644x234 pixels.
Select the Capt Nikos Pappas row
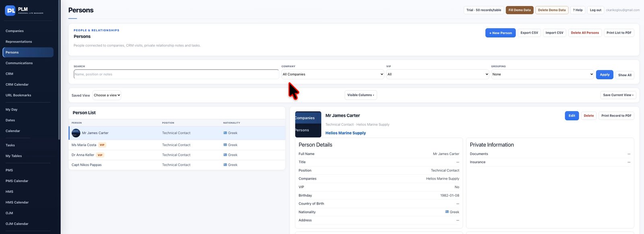pyautogui.click(x=177, y=165)
